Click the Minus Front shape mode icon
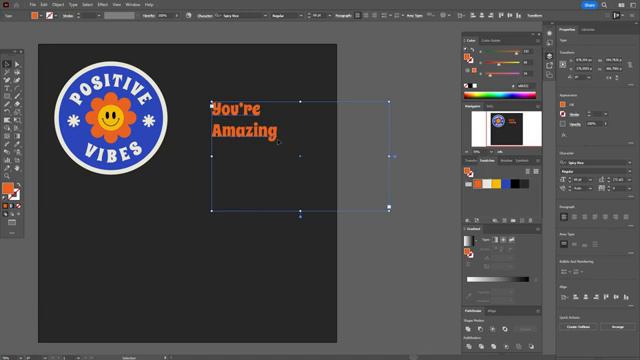The width and height of the screenshot is (640, 360). (x=480, y=329)
